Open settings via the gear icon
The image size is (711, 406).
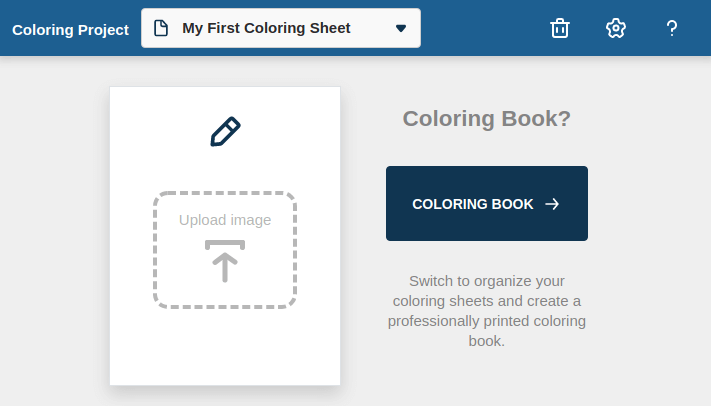pyautogui.click(x=616, y=29)
